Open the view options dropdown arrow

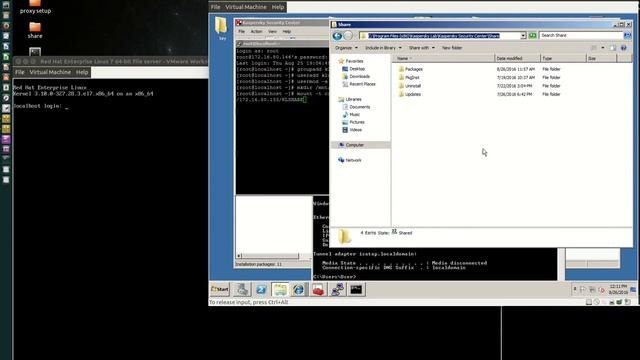coord(603,48)
